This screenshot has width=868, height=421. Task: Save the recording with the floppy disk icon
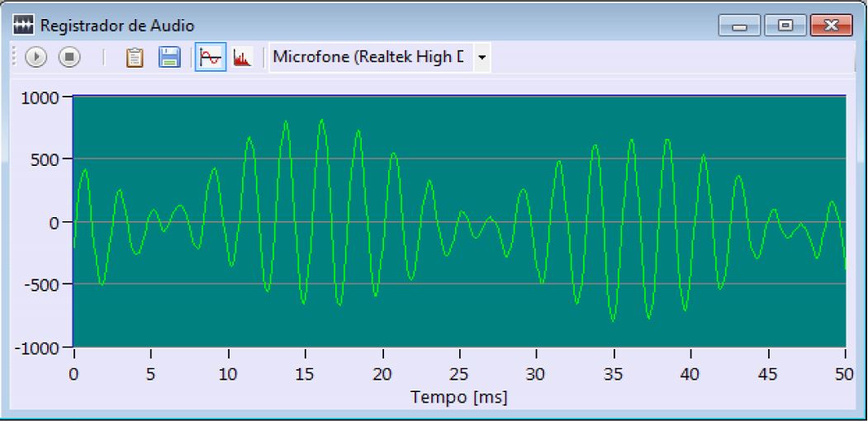[x=169, y=57]
